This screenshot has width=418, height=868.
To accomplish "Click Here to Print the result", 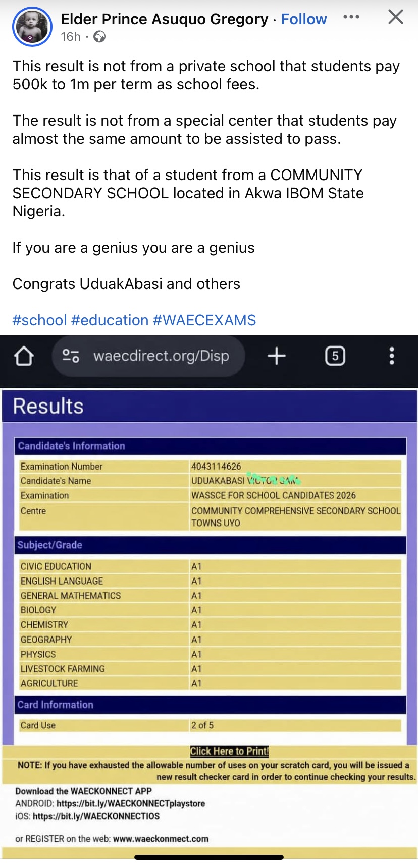I will click(229, 751).
